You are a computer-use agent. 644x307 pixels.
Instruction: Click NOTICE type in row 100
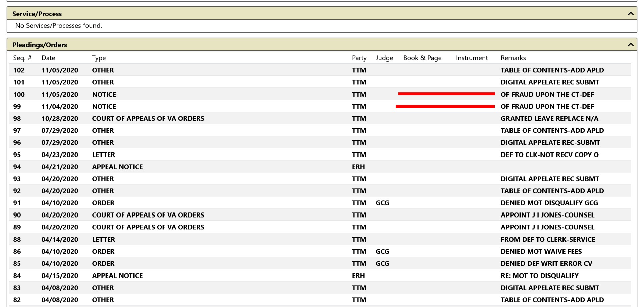[104, 94]
